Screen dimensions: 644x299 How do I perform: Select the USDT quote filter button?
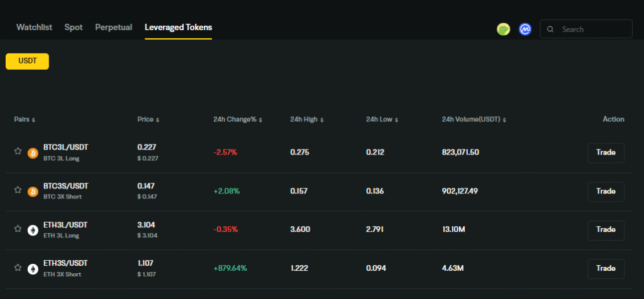click(27, 61)
